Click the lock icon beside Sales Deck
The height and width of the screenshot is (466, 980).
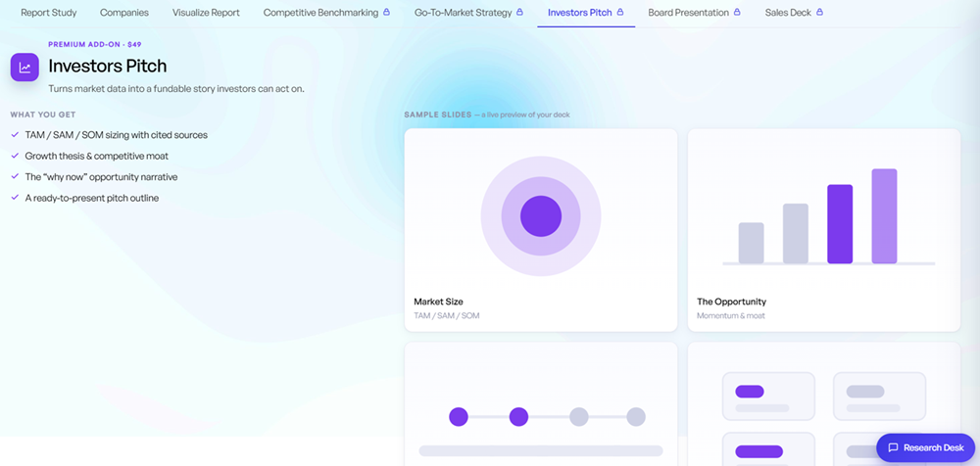coord(819,12)
